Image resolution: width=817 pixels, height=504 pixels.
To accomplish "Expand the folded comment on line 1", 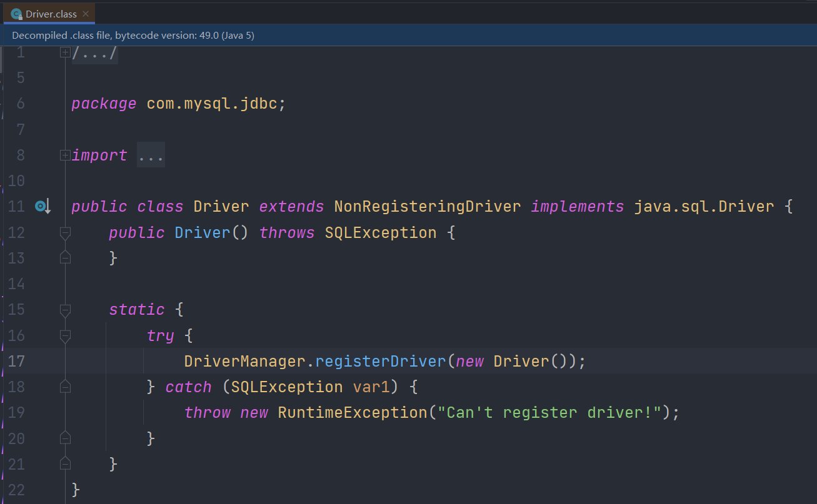I will 65,52.
